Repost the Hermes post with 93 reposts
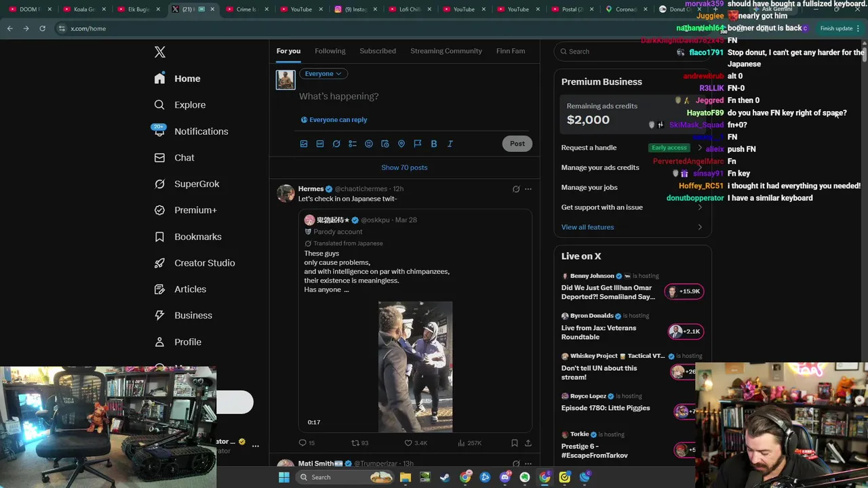 (x=359, y=443)
